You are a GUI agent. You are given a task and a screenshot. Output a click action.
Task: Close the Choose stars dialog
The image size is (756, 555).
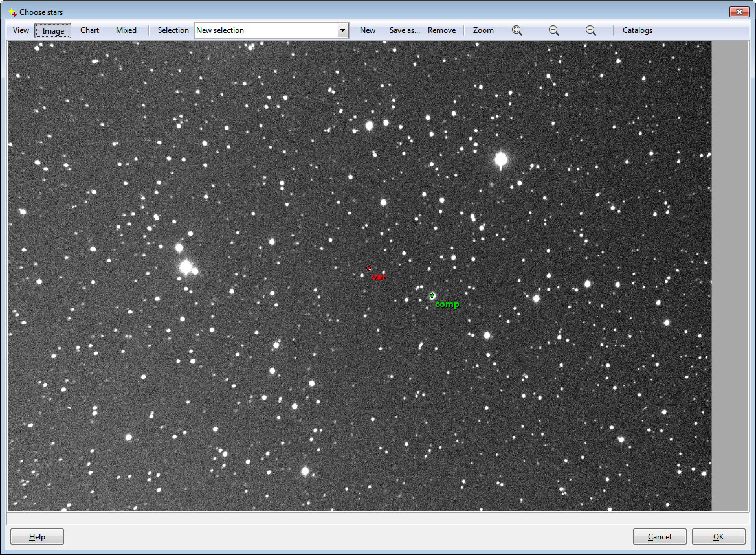click(x=739, y=12)
